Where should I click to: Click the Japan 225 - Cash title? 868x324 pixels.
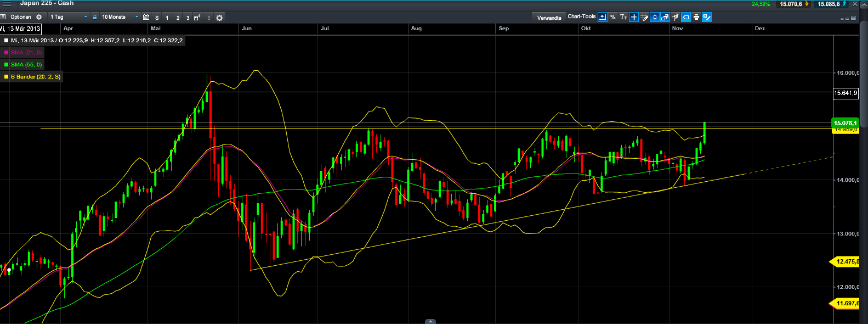47,3
